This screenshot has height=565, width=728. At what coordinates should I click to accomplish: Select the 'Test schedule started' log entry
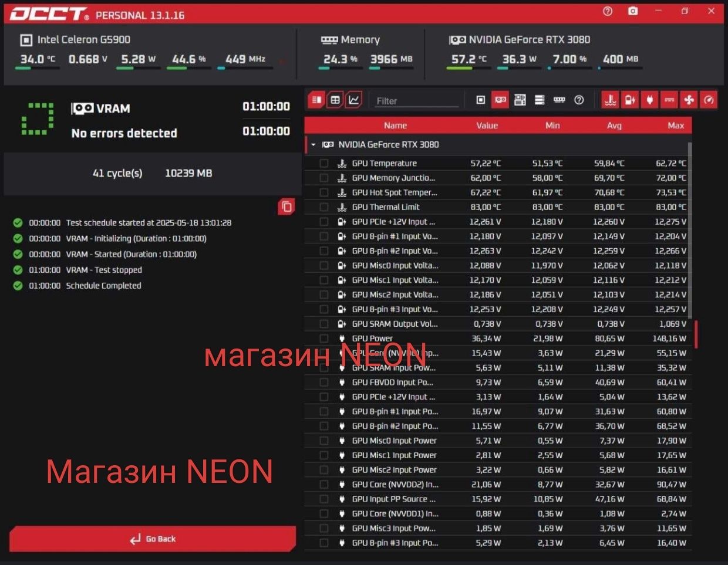pos(149,223)
